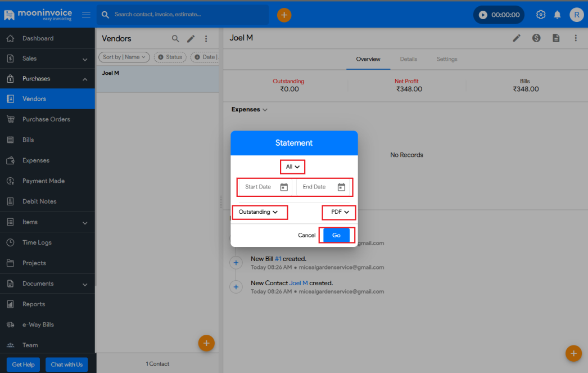Image resolution: width=588 pixels, height=373 pixels.
Task: Open the statement type dropdown showing All
Action: (292, 167)
